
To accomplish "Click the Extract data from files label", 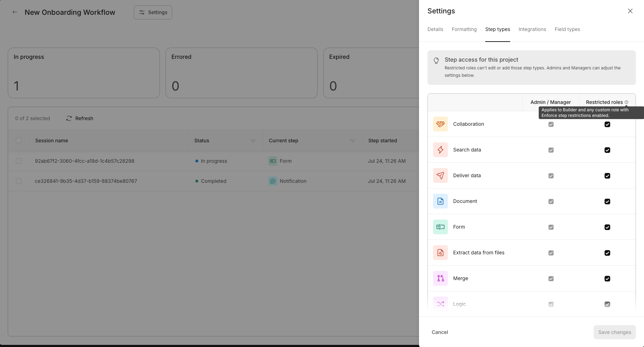I will [479, 253].
